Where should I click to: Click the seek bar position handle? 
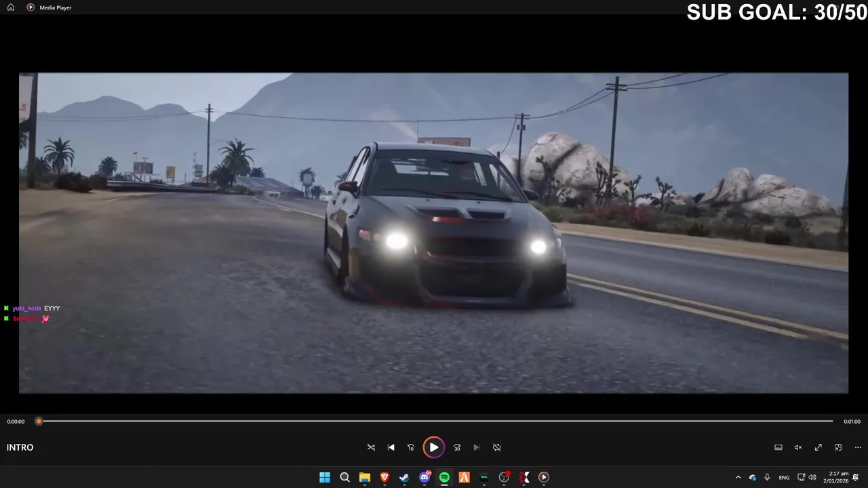[39, 421]
